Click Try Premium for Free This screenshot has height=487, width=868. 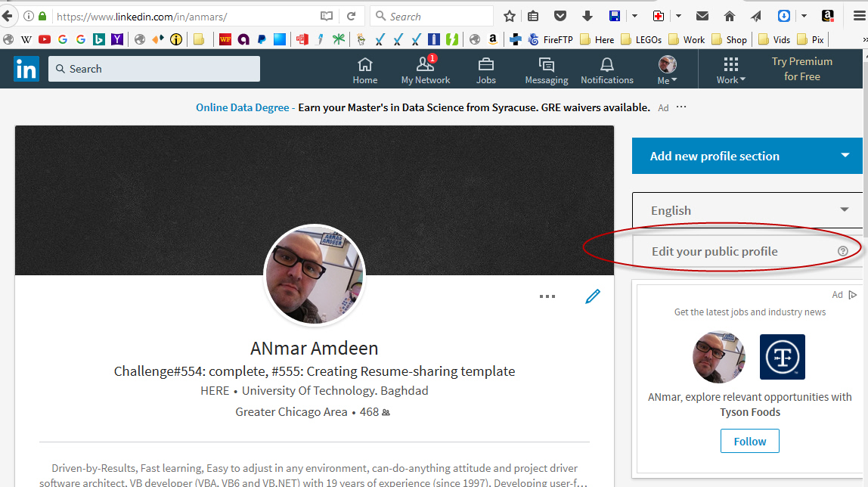pyautogui.click(x=801, y=69)
